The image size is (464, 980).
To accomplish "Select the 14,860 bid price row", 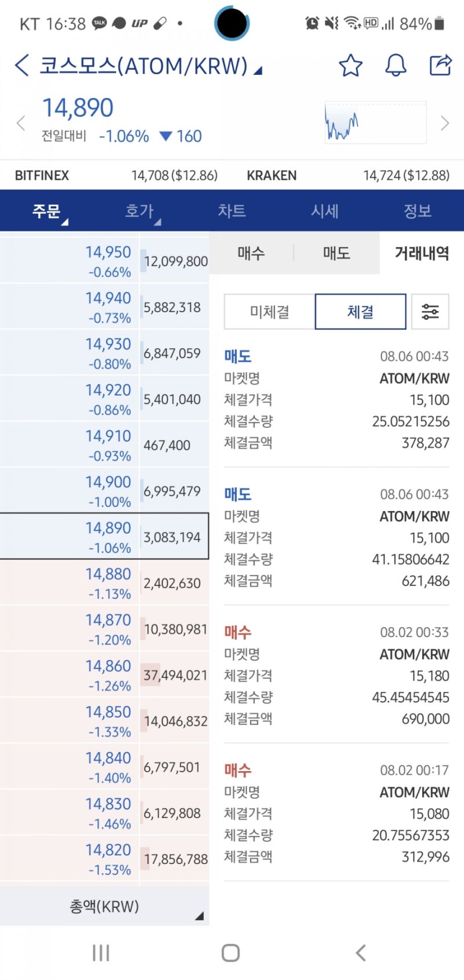I will [104, 674].
